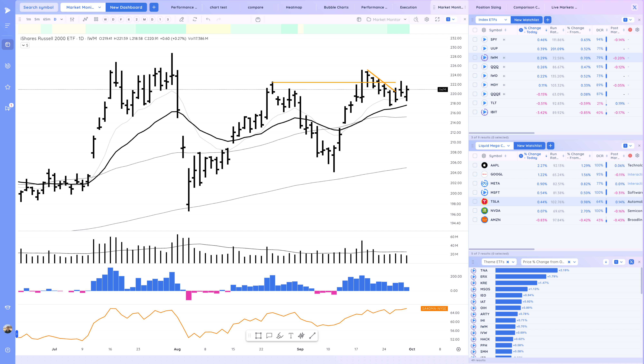The width and height of the screenshot is (644, 364).
Task: Switch to the Position Sizing tab
Action: pos(488,7)
